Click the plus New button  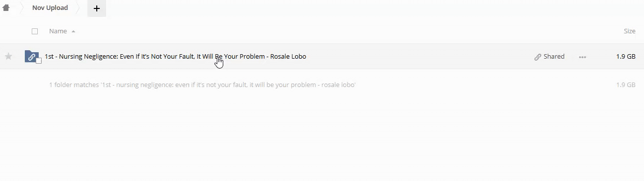point(97,8)
